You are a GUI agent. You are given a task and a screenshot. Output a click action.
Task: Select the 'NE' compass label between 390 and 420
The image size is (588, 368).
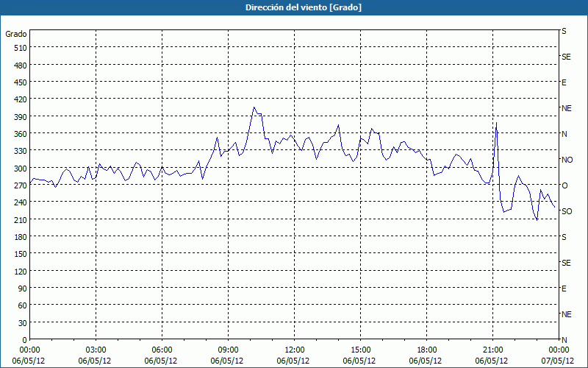point(567,108)
